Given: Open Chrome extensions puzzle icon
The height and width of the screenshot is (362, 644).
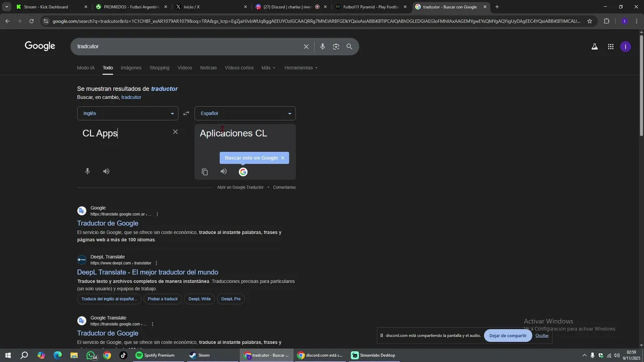Looking at the screenshot, I should 606,21.
